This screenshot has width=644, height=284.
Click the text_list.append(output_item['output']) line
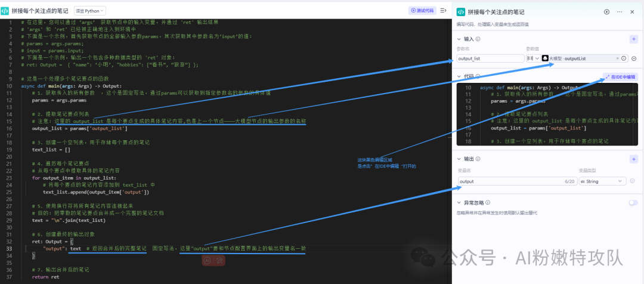tap(95, 192)
